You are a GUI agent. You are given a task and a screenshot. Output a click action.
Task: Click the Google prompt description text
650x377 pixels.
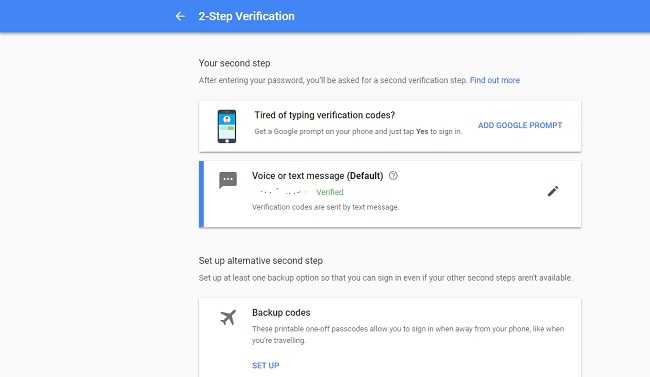coord(358,131)
